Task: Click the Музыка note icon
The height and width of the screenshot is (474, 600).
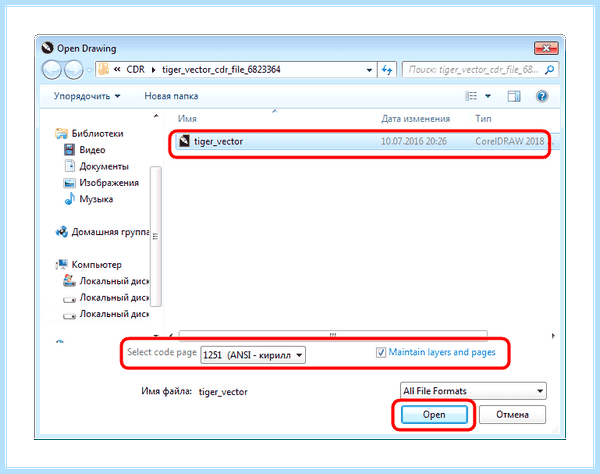Action: [70, 199]
